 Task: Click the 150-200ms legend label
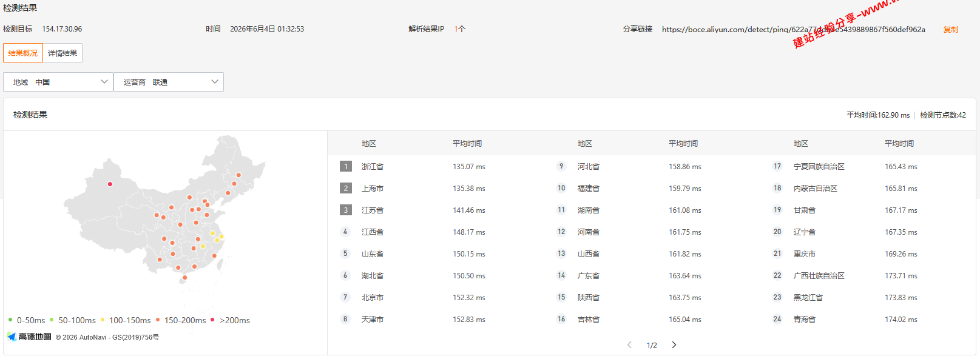pos(185,320)
